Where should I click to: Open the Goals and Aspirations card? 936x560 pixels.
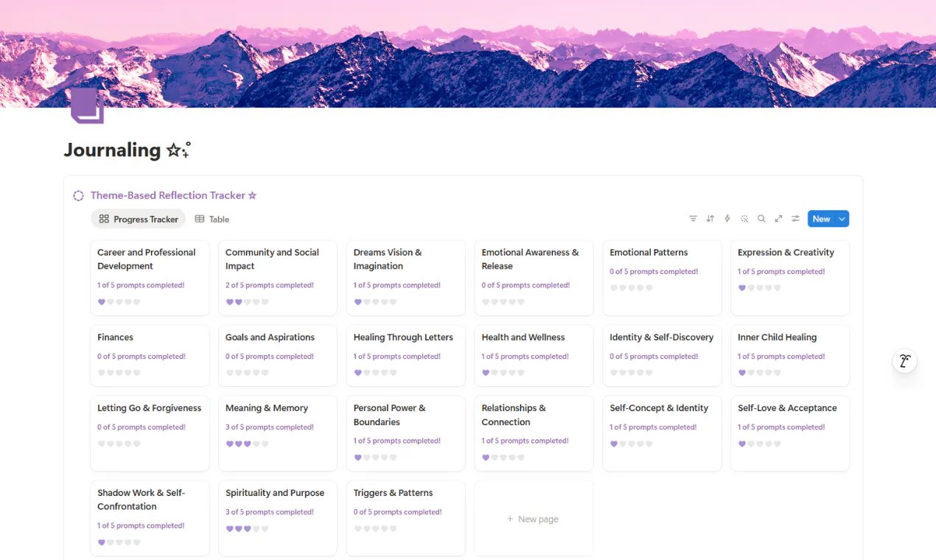pyautogui.click(x=278, y=356)
